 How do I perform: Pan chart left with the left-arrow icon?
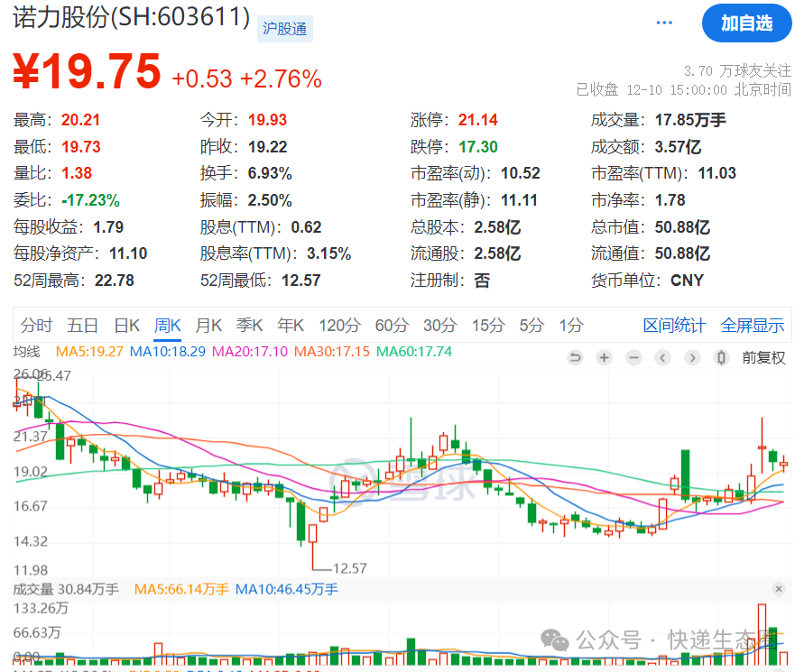(x=663, y=357)
